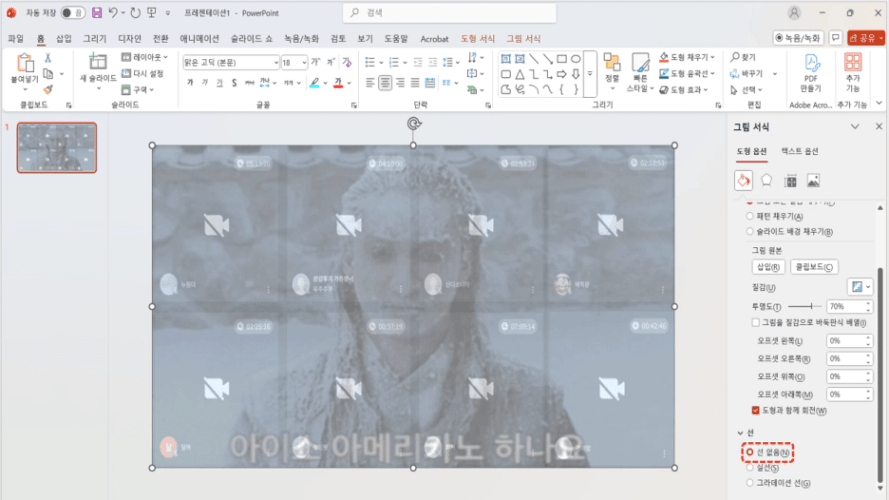Collapse the Line (선) section
Screen dimensions: 889x500
(x=740, y=433)
